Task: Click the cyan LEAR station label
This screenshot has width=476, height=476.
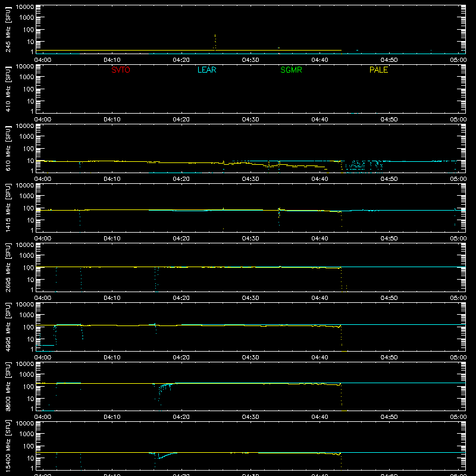Action: coord(206,70)
